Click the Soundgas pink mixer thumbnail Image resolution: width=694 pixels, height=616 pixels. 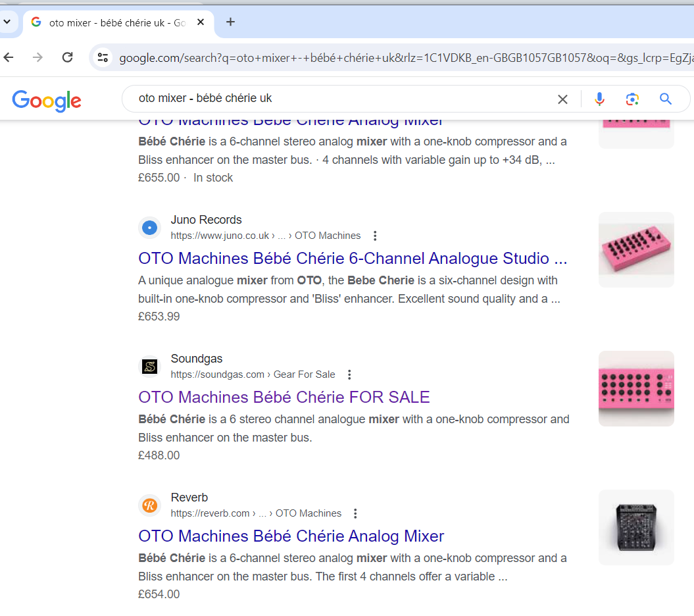[635, 388]
